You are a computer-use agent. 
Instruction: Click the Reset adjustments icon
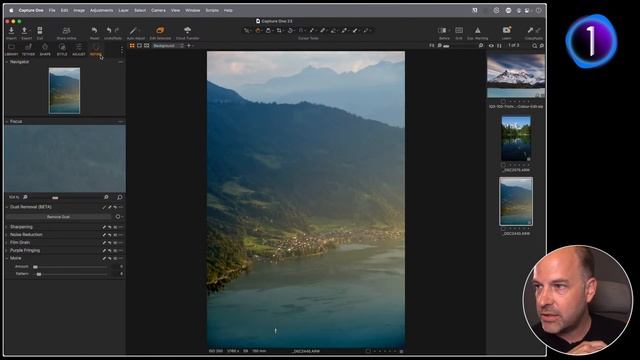tap(94, 31)
